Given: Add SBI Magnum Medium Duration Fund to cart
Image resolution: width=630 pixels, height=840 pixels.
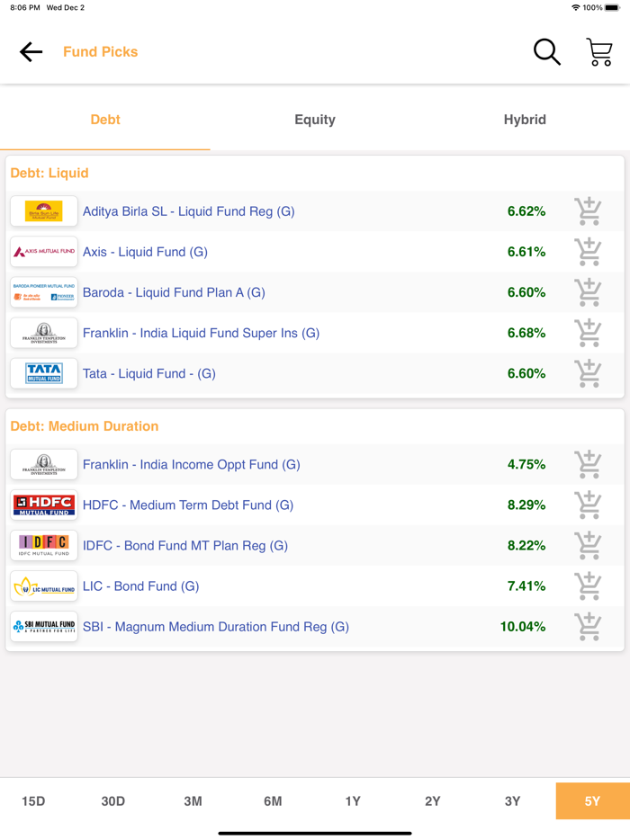Looking at the screenshot, I should (589, 627).
